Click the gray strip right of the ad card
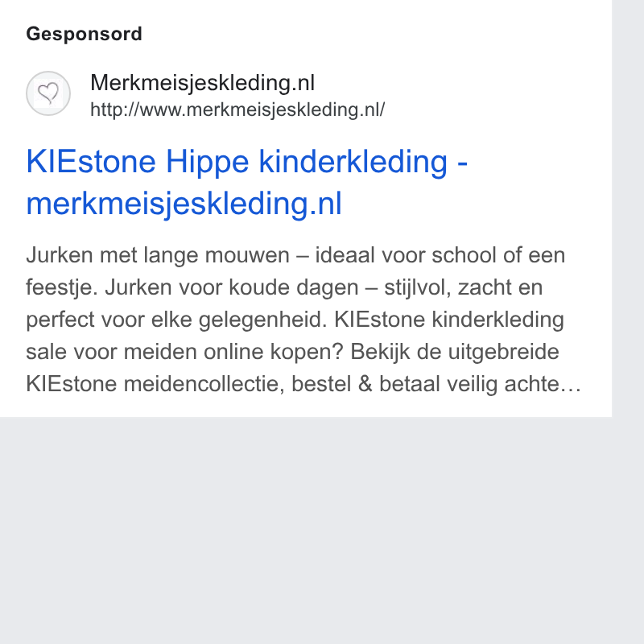This screenshot has width=644, height=644. tap(628, 205)
